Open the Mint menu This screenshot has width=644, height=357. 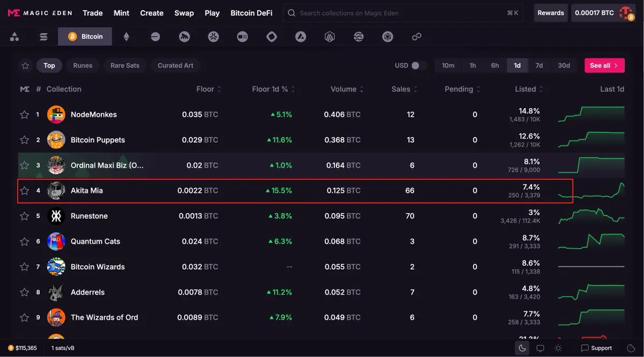121,13
